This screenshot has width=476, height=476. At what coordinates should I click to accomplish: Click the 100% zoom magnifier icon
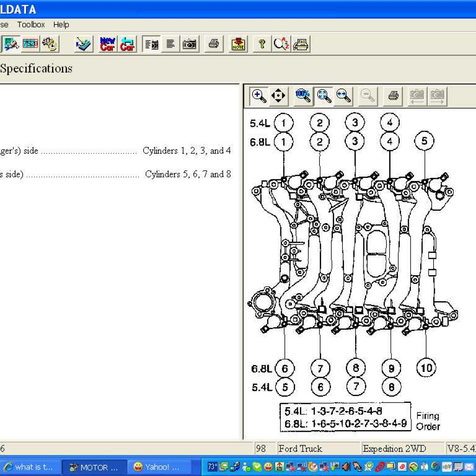coord(303,96)
